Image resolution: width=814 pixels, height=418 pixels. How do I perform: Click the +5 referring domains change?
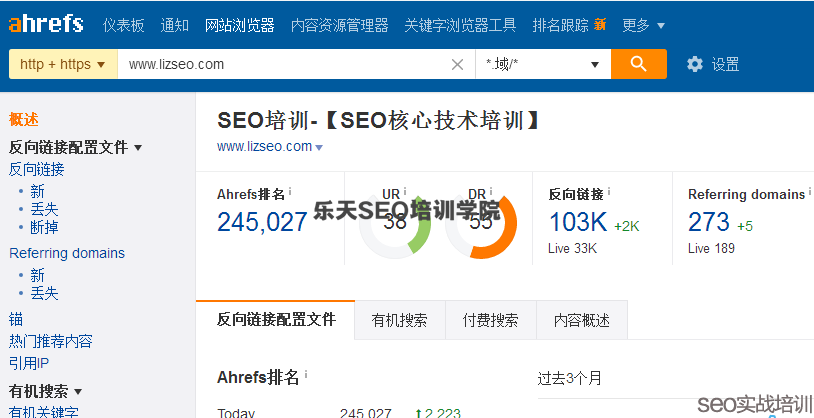(x=745, y=226)
